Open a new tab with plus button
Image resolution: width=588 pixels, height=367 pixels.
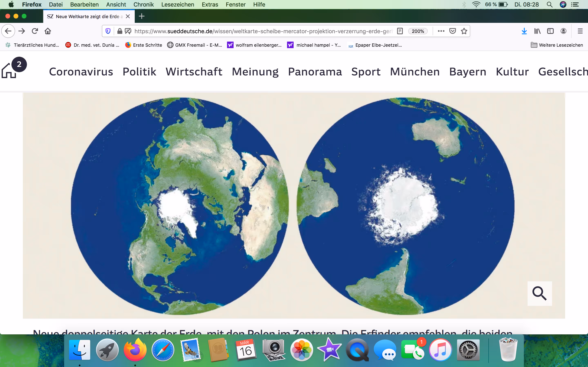click(142, 16)
